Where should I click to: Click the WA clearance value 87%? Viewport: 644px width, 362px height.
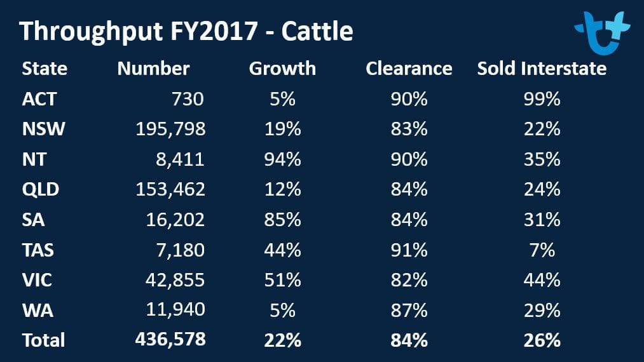tap(409, 311)
